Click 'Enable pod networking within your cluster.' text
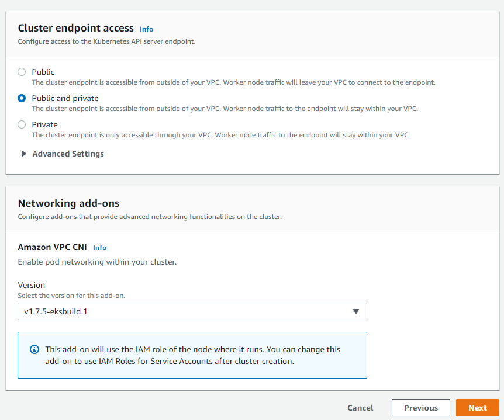The image size is (504, 420). pos(97,262)
